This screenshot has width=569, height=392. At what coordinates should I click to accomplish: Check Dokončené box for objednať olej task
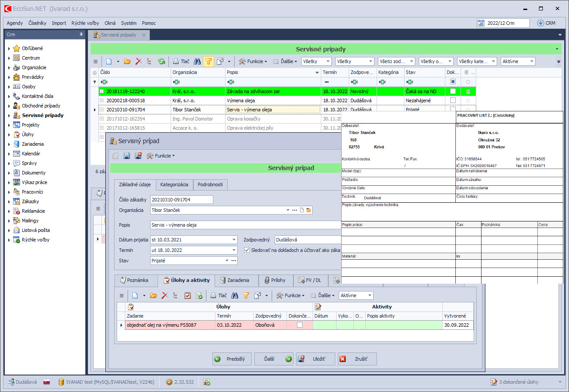click(300, 325)
